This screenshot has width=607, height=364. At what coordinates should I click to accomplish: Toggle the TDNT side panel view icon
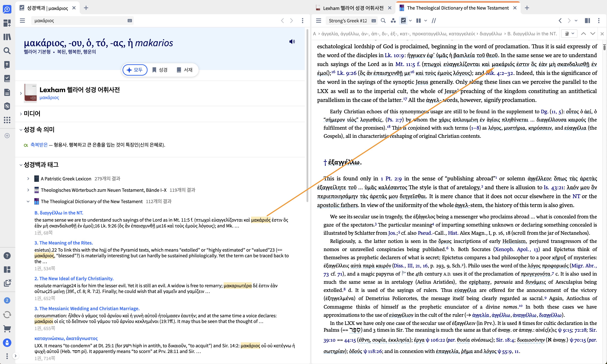[587, 21]
